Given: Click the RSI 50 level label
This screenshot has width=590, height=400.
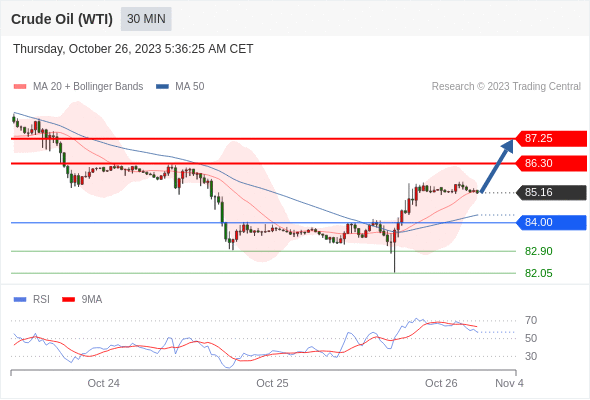Looking at the screenshot, I should 531,338.
